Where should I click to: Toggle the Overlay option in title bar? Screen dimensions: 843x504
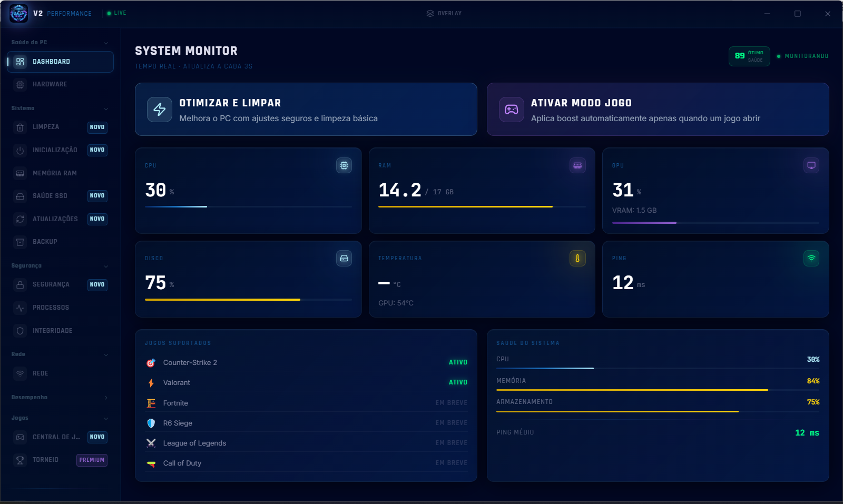pos(444,13)
